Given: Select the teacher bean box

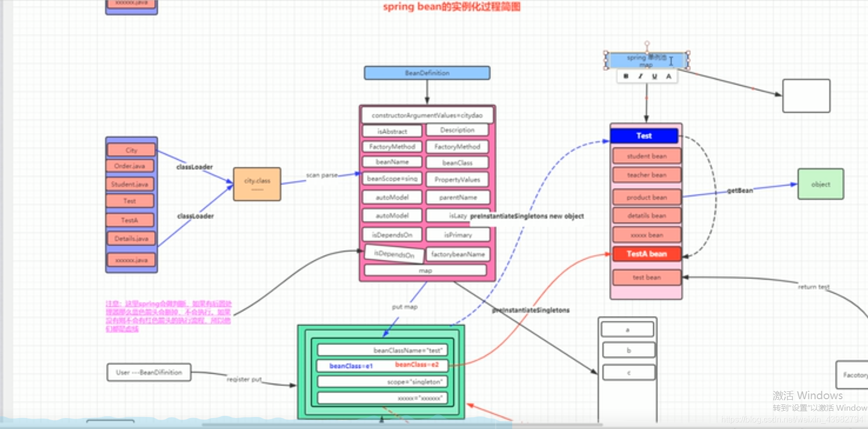Looking at the screenshot, I should pos(647,175).
